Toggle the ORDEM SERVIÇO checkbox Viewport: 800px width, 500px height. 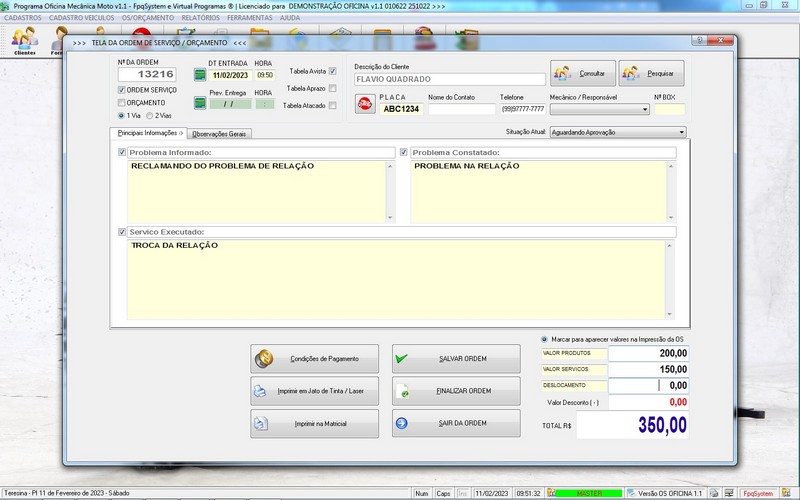click(x=121, y=90)
